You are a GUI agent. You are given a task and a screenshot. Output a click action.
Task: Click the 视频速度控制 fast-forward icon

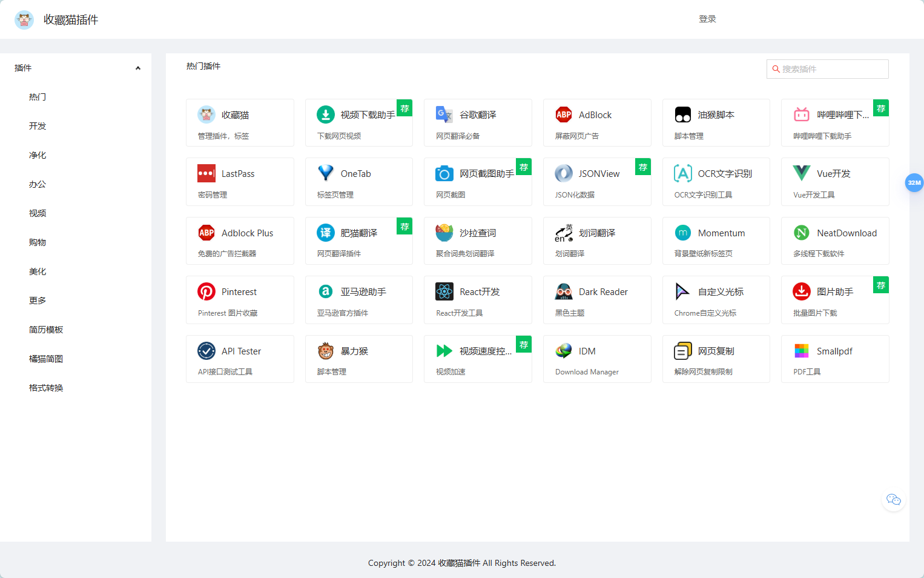tap(444, 351)
